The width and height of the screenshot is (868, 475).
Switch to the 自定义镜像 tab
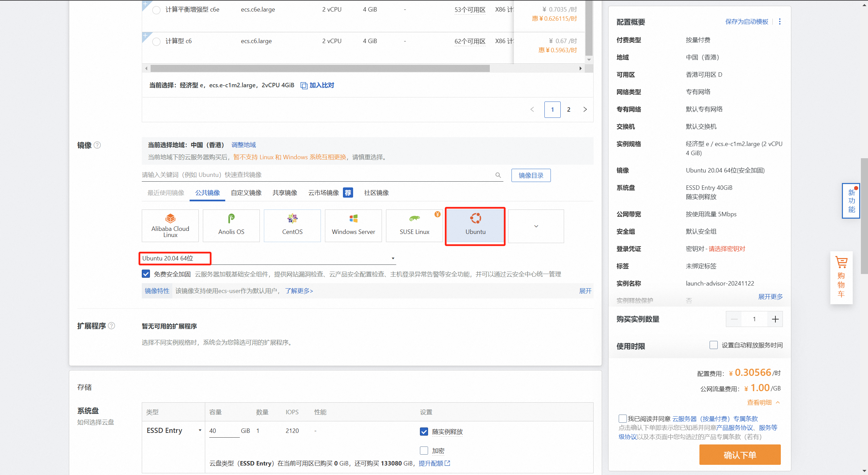click(x=246, y=193)
